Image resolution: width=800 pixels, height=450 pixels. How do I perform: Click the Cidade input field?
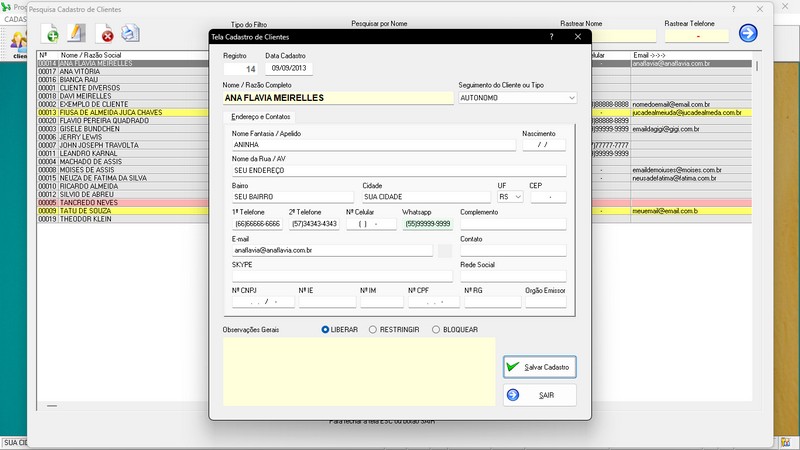click(x=426, y=197)
